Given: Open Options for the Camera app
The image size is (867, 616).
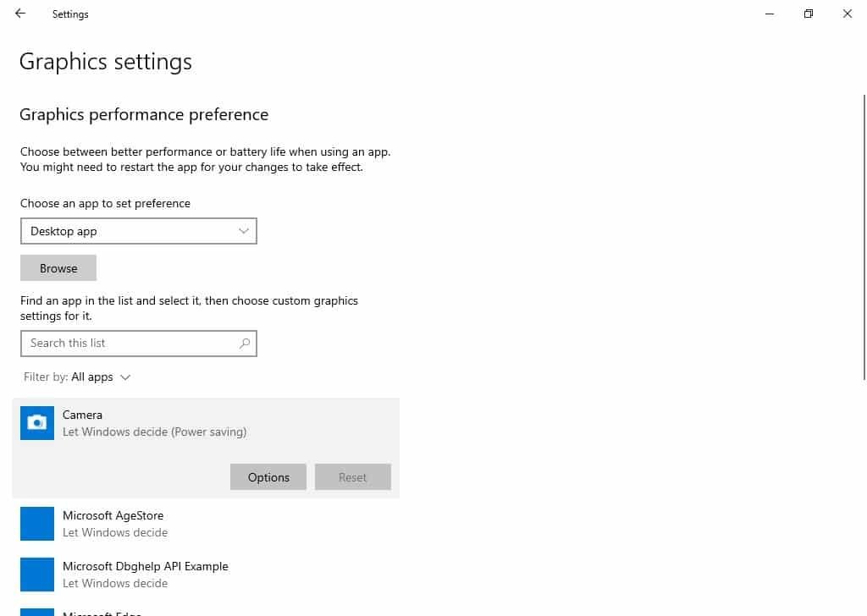Looking at the screenshot, I should (268, 476).
